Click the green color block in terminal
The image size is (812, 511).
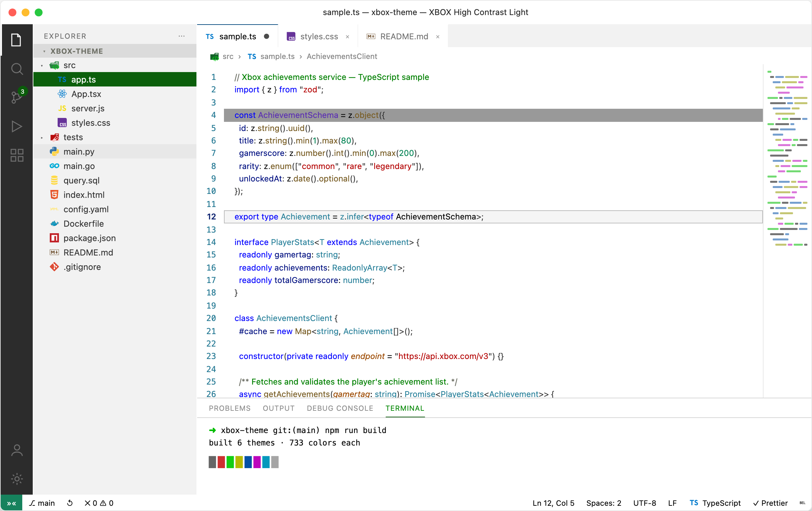pos(230,462)
